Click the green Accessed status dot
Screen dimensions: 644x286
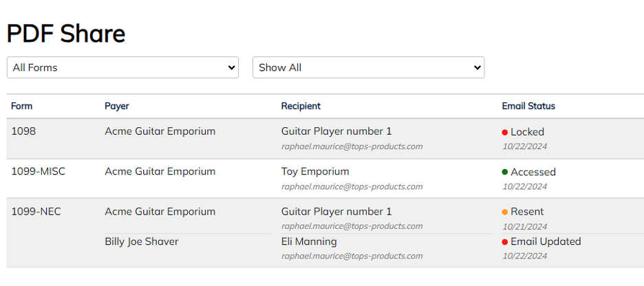(505, 172)
